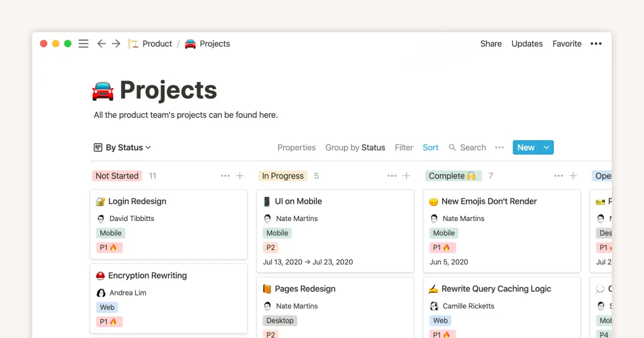
Task: Open the Updates panel
Action: click(x=527, y=43)
